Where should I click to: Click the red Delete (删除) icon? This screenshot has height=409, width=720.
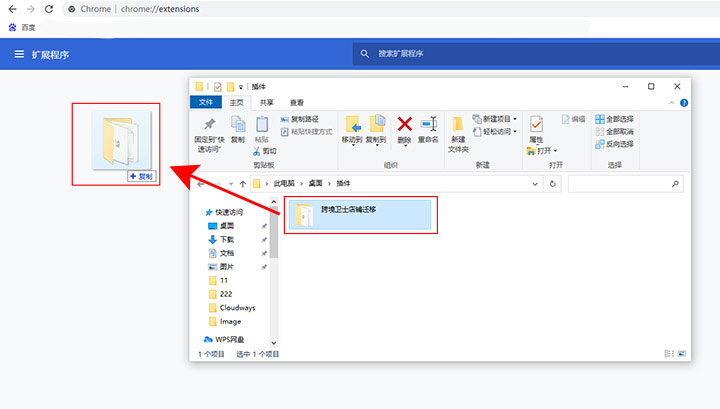[x=404, y=126]
